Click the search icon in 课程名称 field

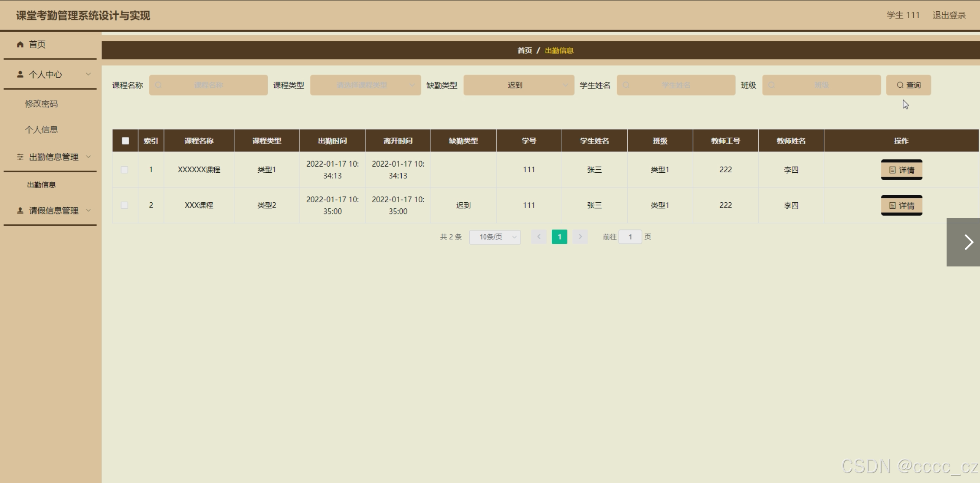pyautogui.click(x=158, y=85)
